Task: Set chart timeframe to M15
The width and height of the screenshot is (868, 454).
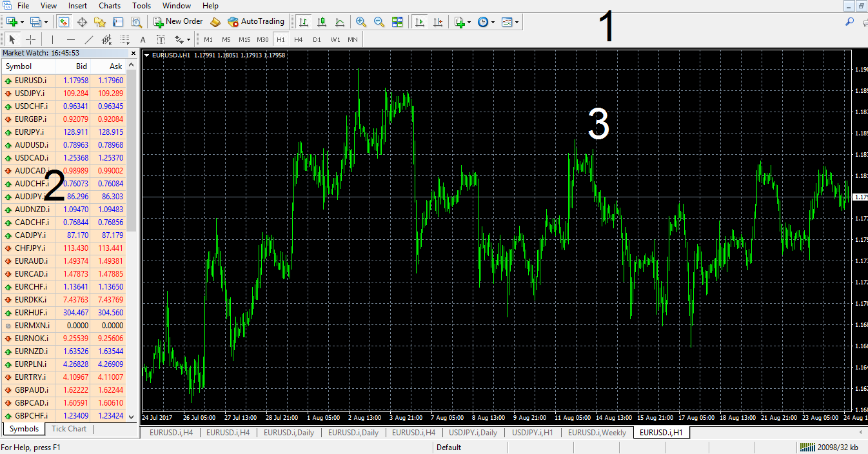Action: coord(244,39)
